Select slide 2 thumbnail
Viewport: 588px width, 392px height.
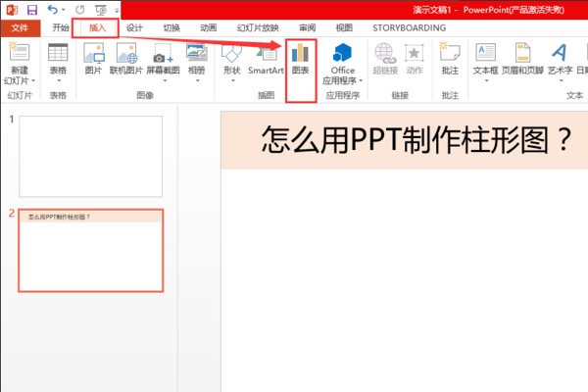(x=91, y=250)
